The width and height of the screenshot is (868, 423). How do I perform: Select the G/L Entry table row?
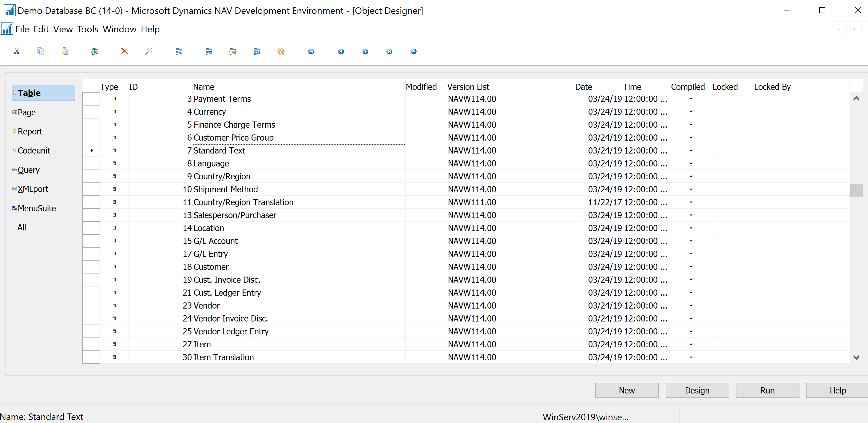466,254
